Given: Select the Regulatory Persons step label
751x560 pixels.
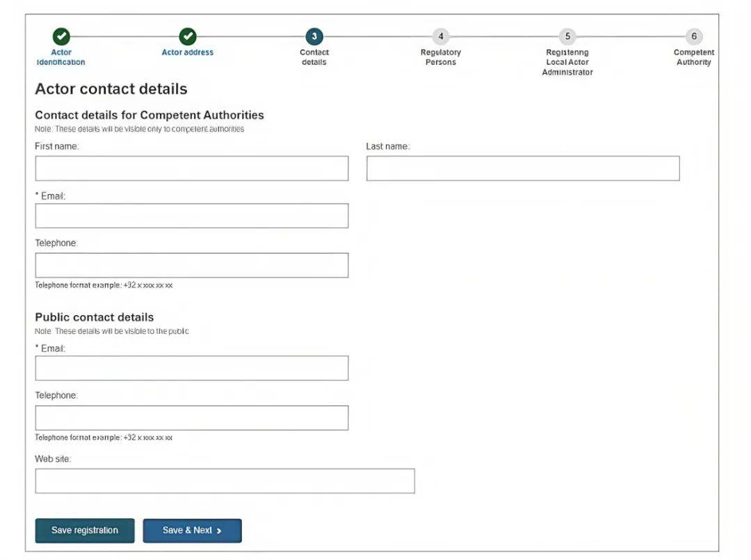Looking at the screenshot, I should click(x=440, y=57).
